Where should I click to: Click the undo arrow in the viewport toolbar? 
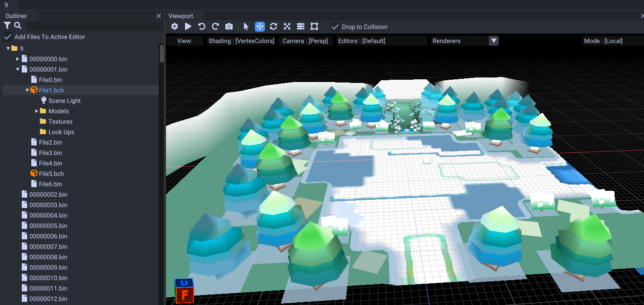(x=201, y=26)
